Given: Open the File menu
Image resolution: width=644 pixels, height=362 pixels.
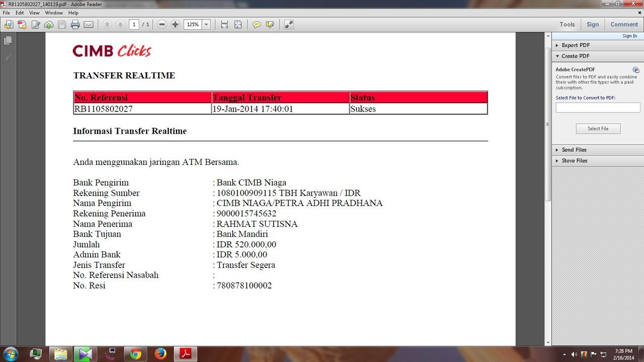Looking at the screenshot, I should (x=6, y=13).
